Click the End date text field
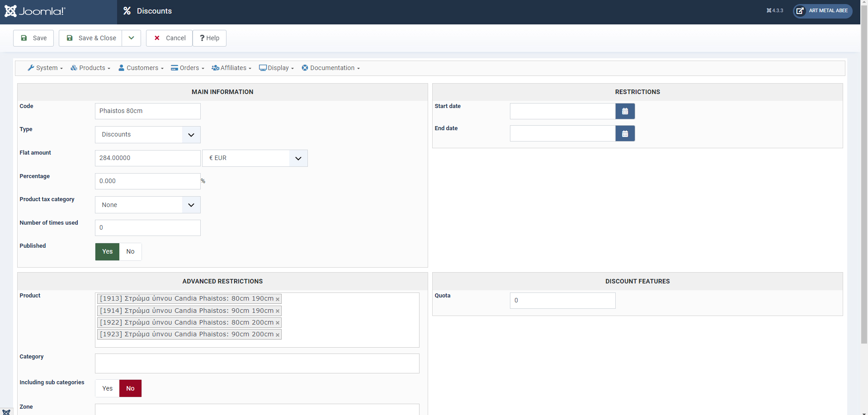The width and height of the screenshot is (868, 415). click(x=563, y=133)
